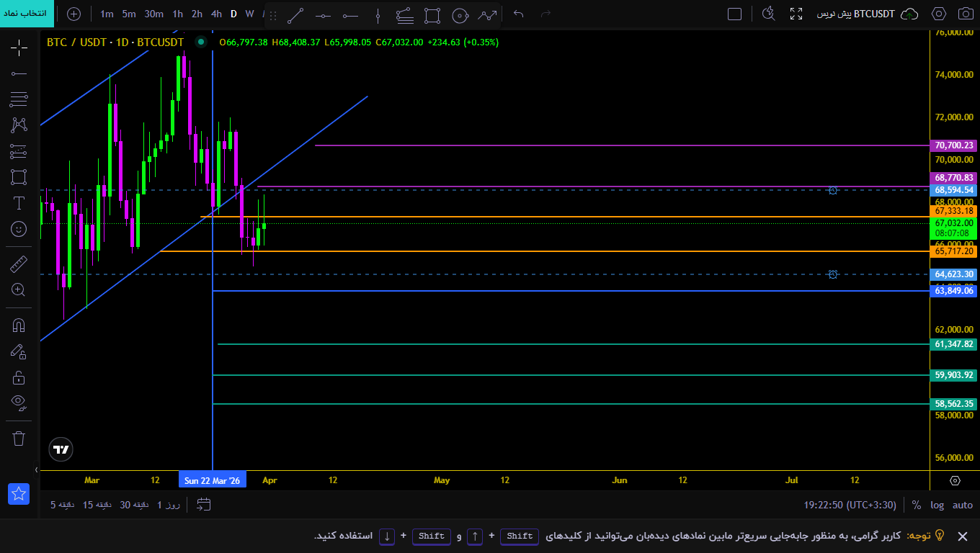Viewport: 980px width, 553px height.
Task: Click the green market status dot
Action: point(201,42)
